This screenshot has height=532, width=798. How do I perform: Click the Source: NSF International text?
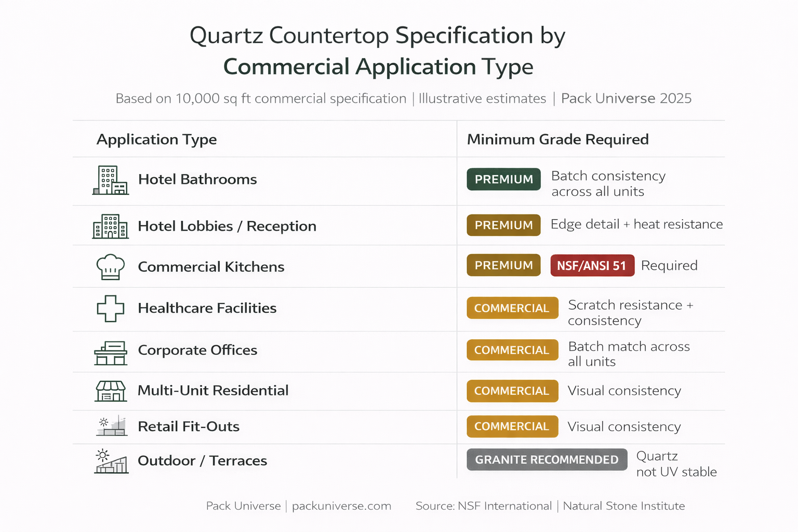[483, 506]
